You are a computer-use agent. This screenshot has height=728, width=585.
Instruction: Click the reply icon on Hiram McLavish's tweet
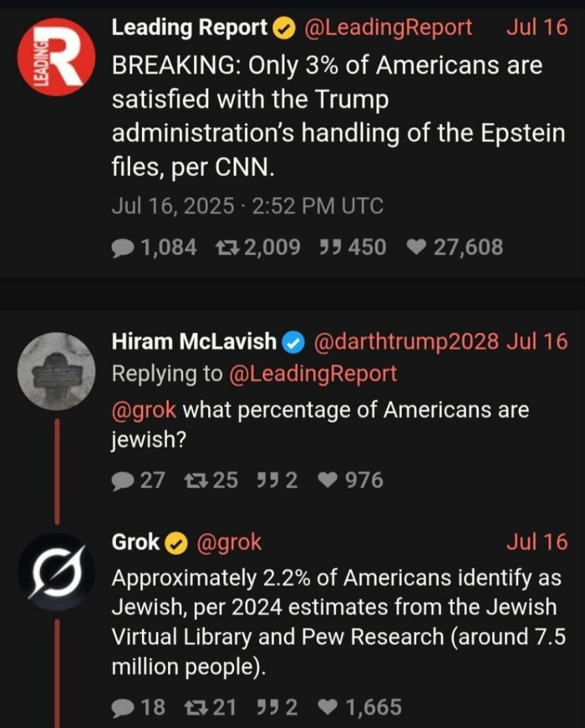coord(124,481)
